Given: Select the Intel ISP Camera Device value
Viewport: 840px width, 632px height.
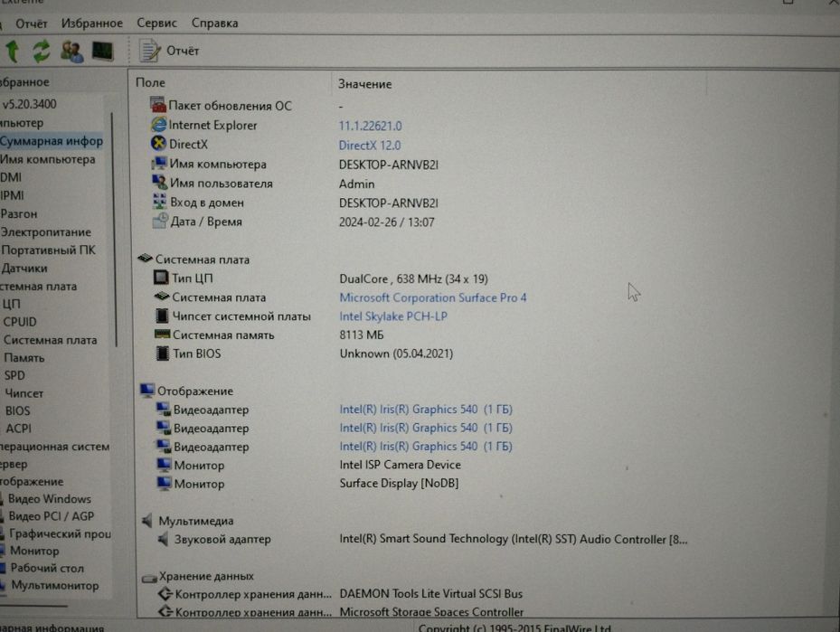Looking at the screenshot, I should click(x=401, y=465).
